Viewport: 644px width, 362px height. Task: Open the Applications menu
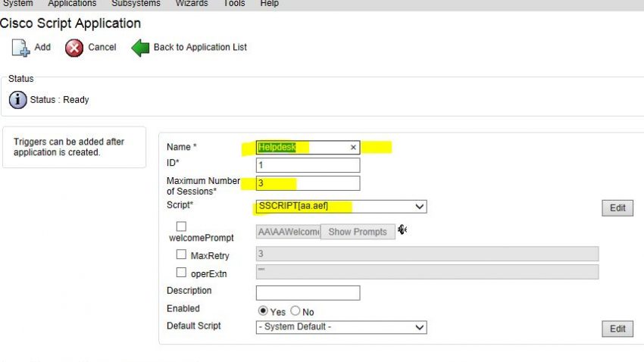[72, 4]
